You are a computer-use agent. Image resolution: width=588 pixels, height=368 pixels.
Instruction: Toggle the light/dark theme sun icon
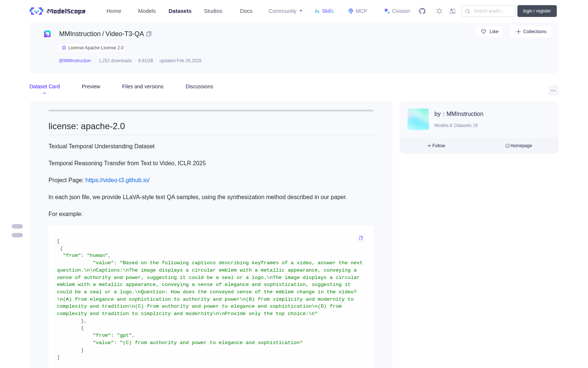pyautogui.click(x=439, y=11)
